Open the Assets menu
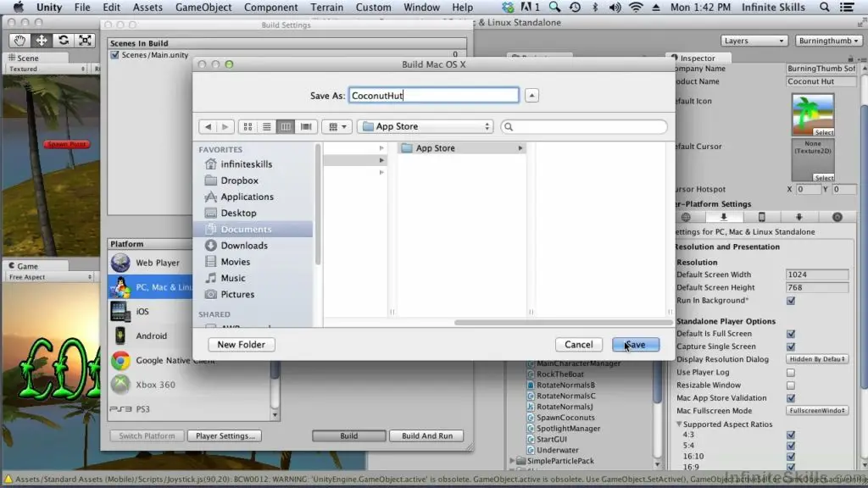Viewport: 868px width, 488px height. (147, 7)
